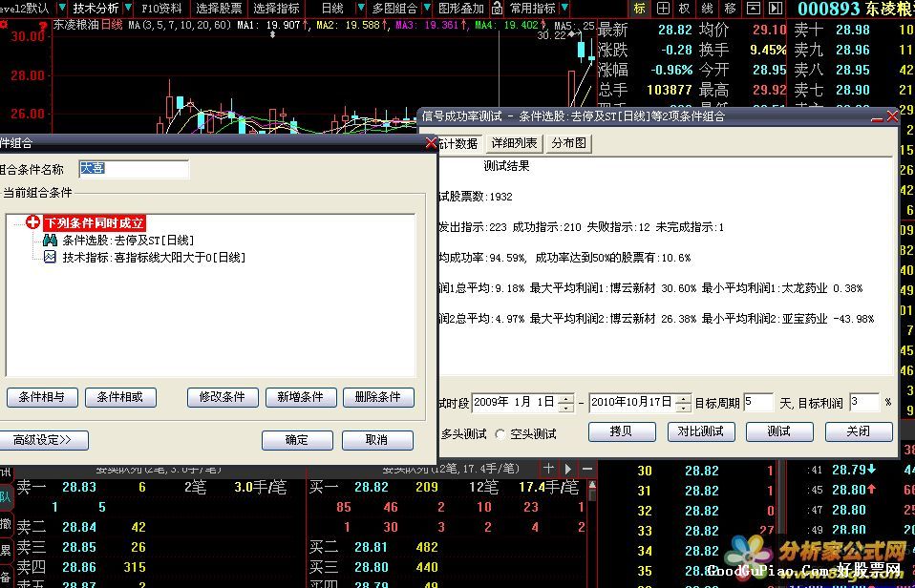This screenshot has width=915, height=588.
Task: Click the 目标周期 input field showing 5
Action: pyautogui.click(x=758, y=403)
